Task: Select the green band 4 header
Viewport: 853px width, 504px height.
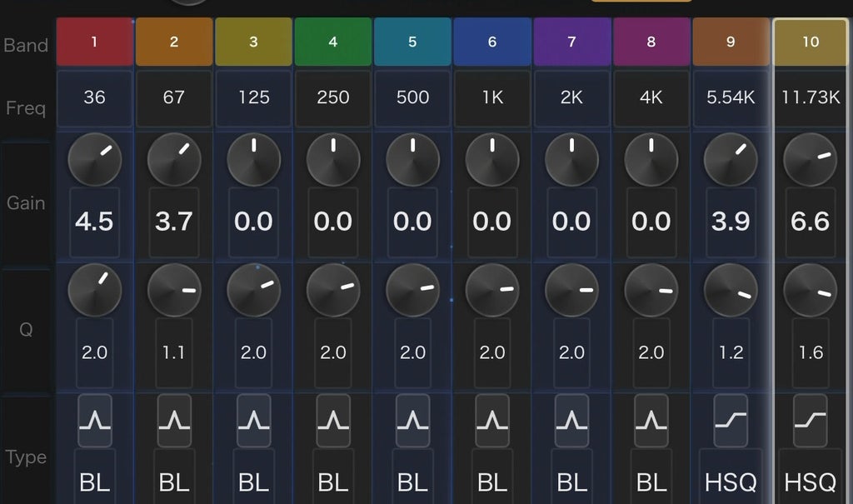Action: (x=333, y=42)
